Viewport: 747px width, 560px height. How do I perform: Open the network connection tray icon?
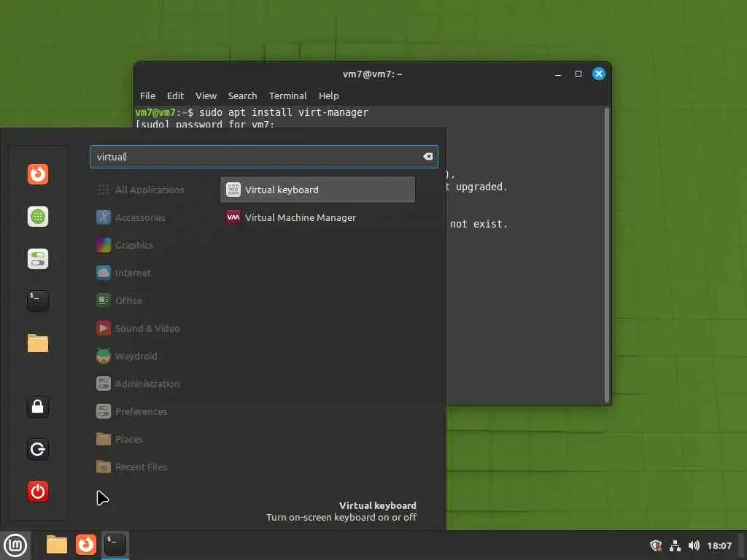click(675, 545)
